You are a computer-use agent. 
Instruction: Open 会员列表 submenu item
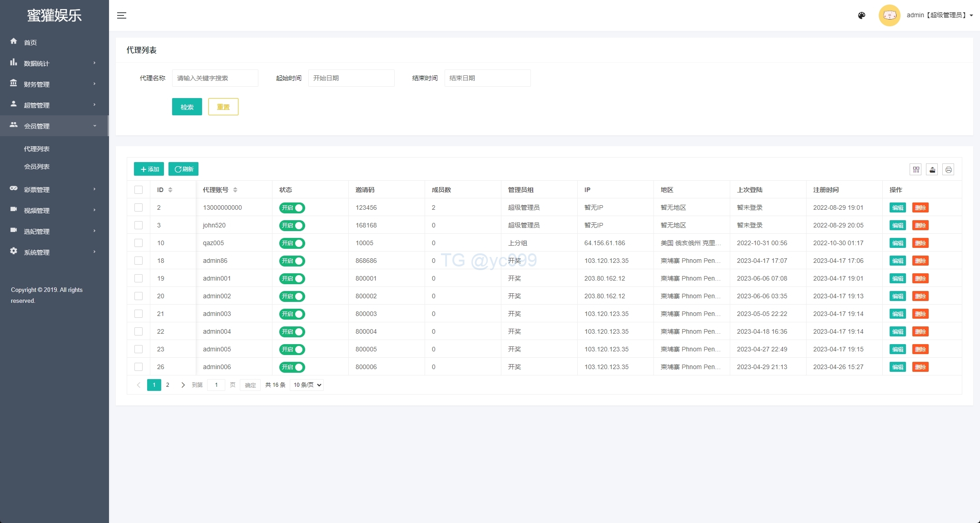tap(37, 167)
